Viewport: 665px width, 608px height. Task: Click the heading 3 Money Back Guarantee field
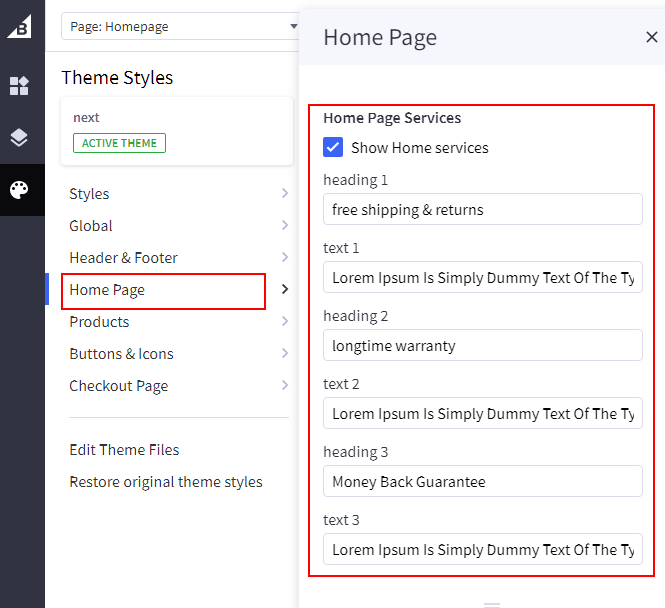pos(483,482)
